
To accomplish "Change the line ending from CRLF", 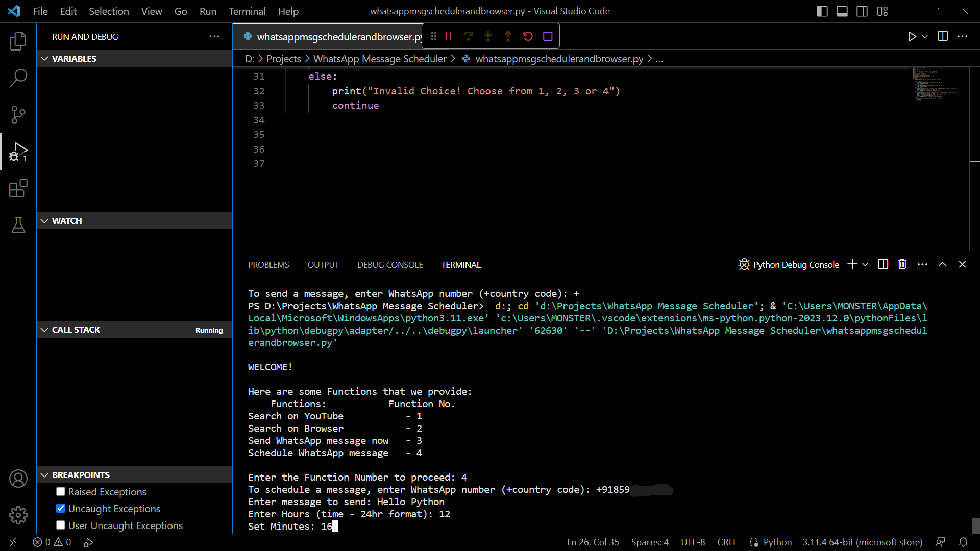I will click(x=727, y=542).
